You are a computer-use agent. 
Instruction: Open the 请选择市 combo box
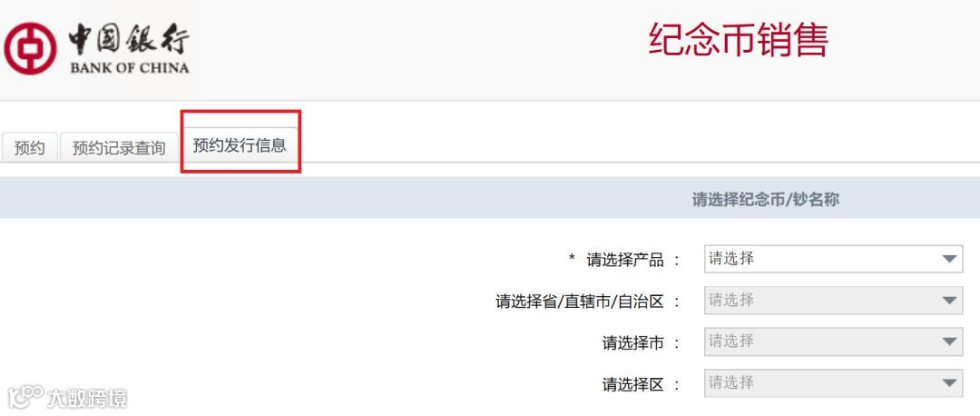[833, 342]
